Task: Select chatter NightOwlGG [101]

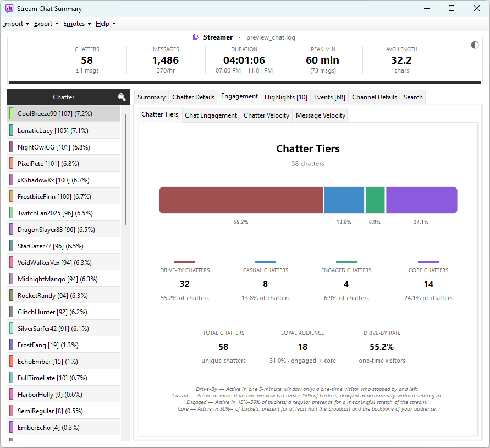Action: 64,147
